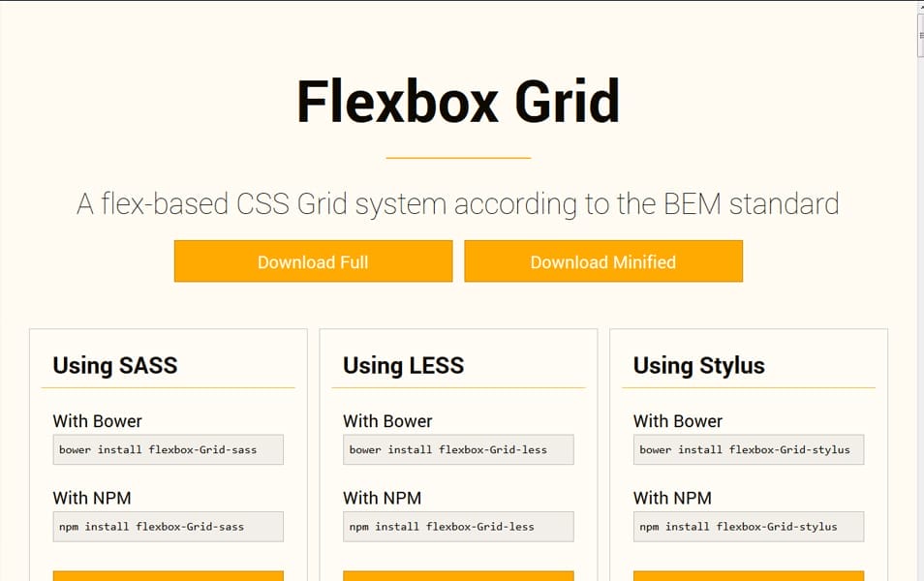Click the orange button under Using LESS
The width and height of the screenshot is (924, 581).
pos(458,576)
